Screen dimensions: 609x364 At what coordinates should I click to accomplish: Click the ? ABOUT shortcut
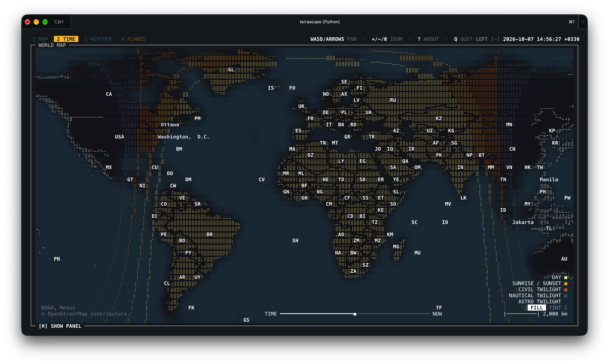[428, 39]
